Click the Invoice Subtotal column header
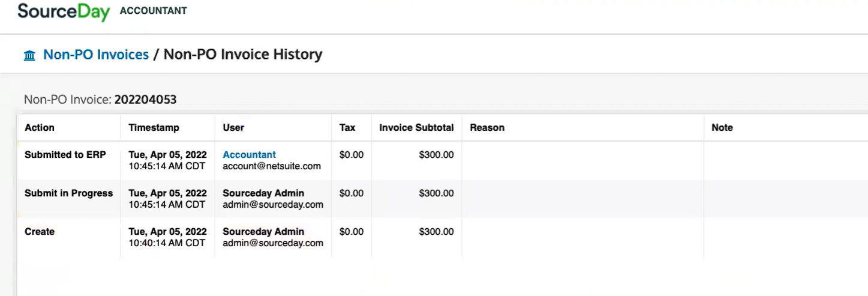Image resolution: width=868 pixels, height=296 pixels. pyautogui.click(x=416, y=128)
